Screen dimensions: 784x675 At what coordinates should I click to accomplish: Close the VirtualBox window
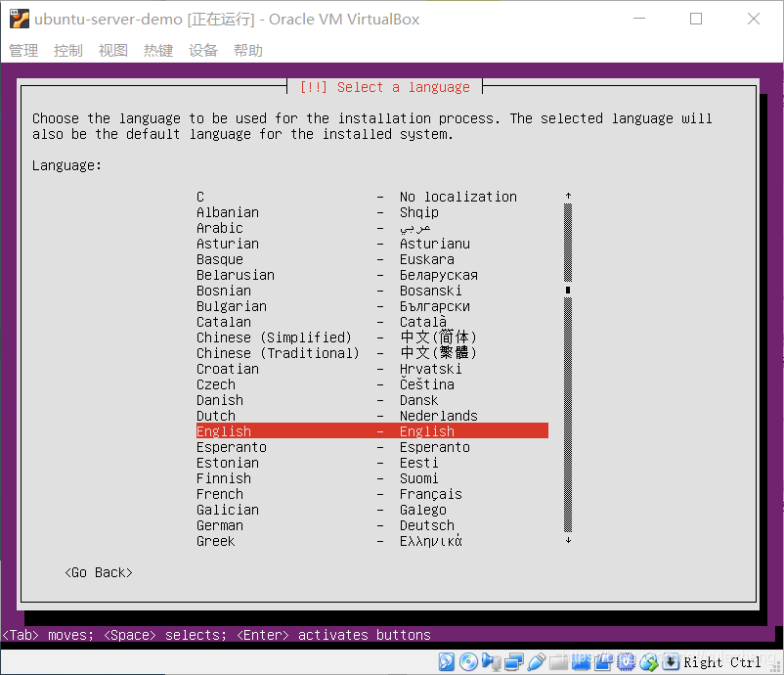click(x=754, y=19)
